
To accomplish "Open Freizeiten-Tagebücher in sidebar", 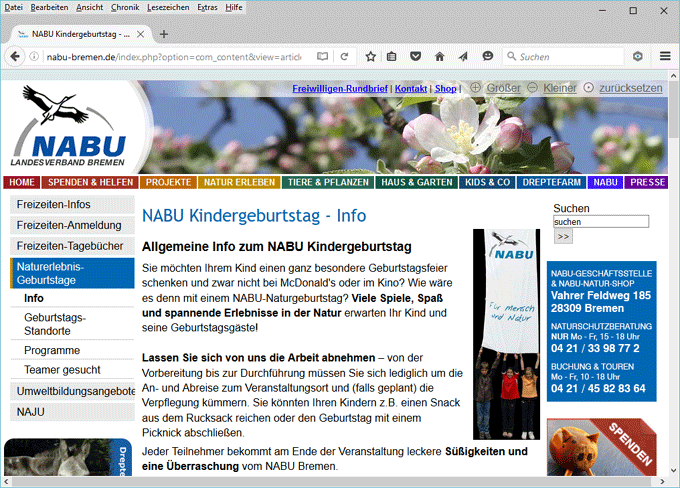I will coord(72,246).
